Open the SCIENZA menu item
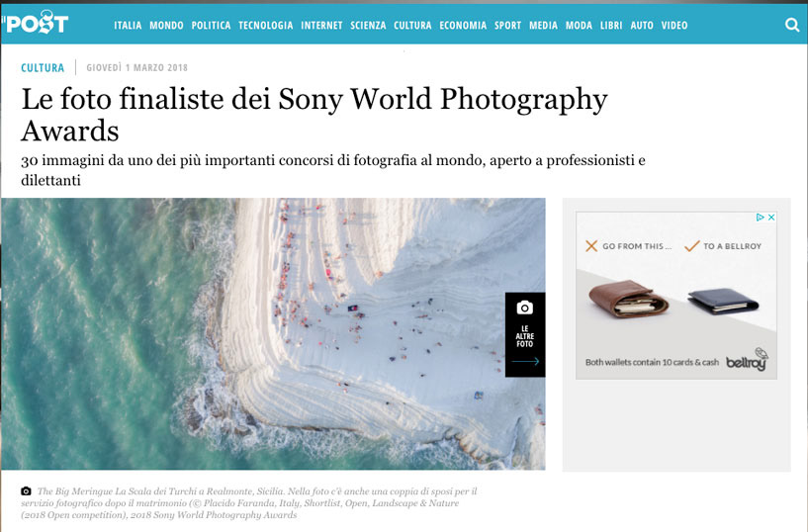The width and height of the screenshot is (808, 532). pos(368,26)
